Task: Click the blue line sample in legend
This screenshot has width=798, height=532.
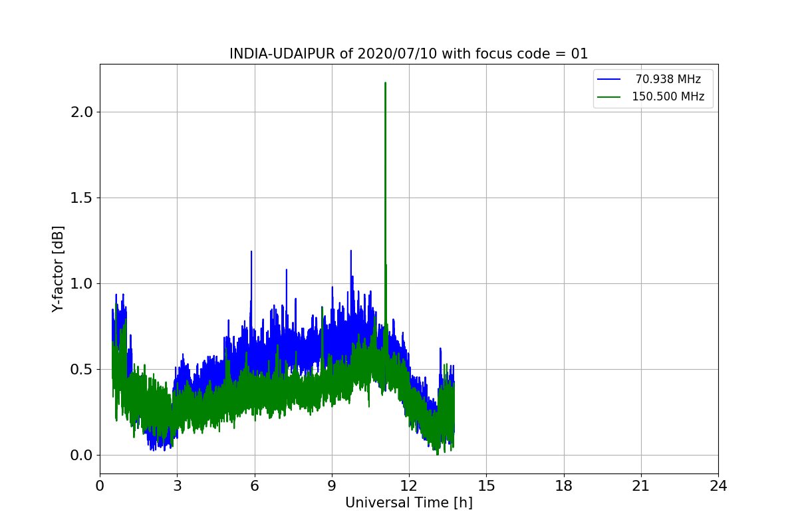Action: point(609,79)
